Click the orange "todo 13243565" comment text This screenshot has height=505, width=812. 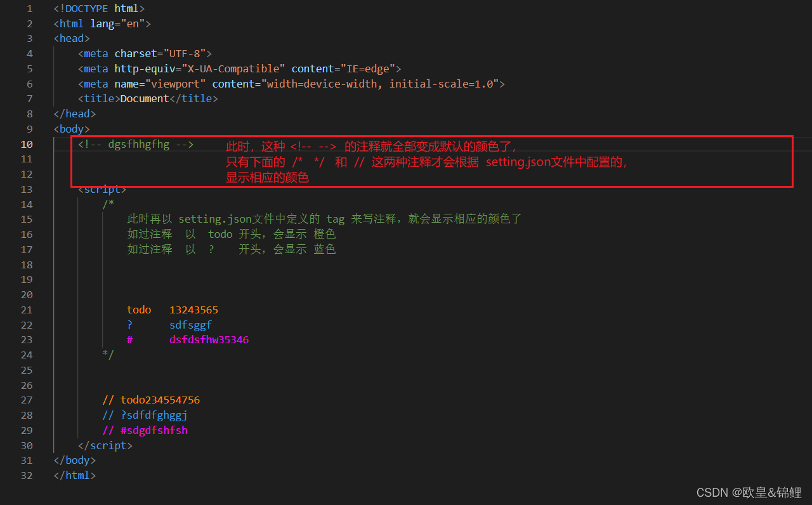click(173, 310)
